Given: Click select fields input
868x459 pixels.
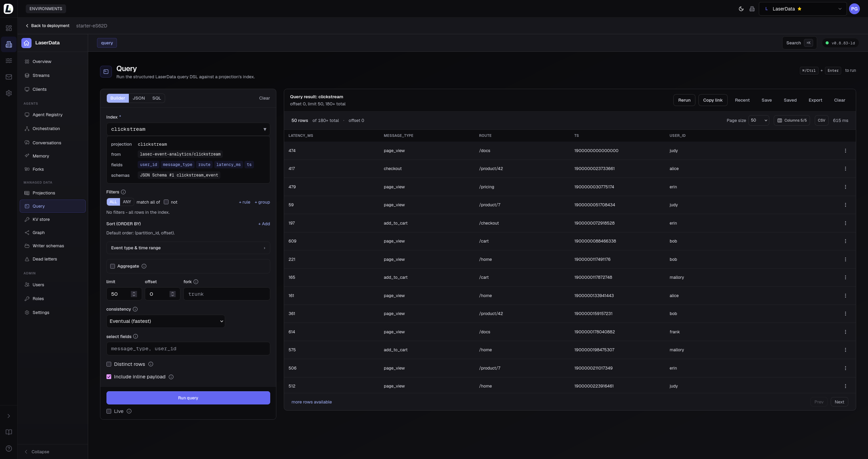Looking at the screenshot, I should coord(188,349).
